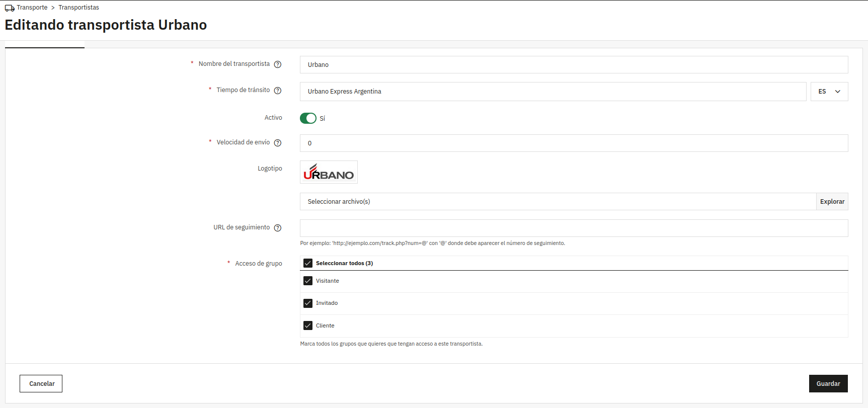The width and height of the screenshot is (868, 408).
Task: Click into the Velocidad de envío field
Action: 574,143
